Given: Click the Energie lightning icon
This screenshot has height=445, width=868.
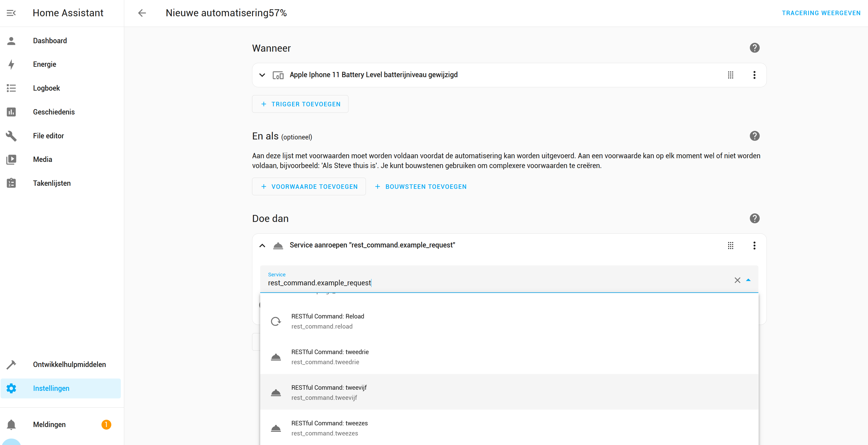Looking at the screenshot, I should (x=11, y=64).
